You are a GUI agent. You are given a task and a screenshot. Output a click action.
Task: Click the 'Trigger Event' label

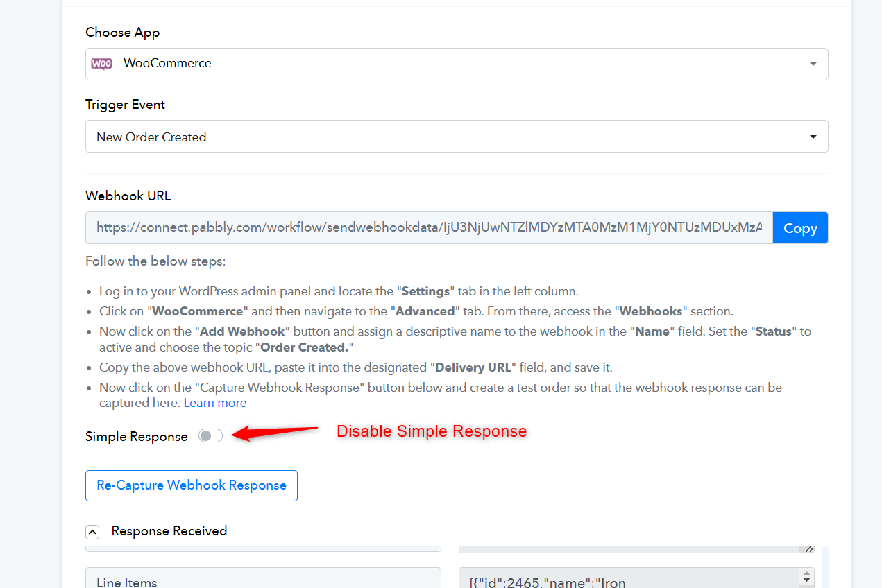click(x=126, y=105)
